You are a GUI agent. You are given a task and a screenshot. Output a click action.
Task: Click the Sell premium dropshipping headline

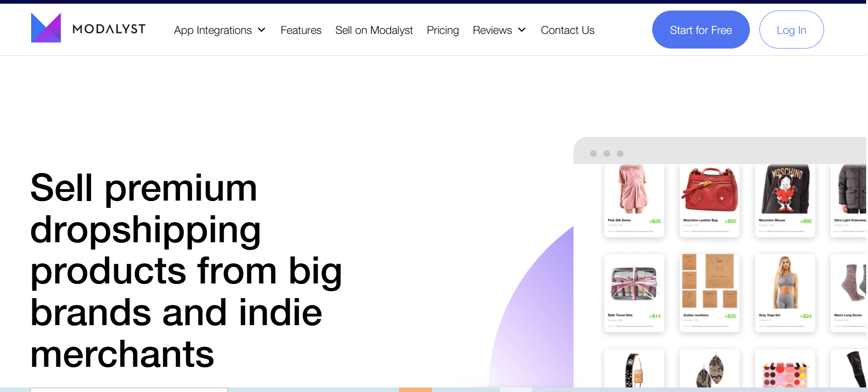(186, 271)
